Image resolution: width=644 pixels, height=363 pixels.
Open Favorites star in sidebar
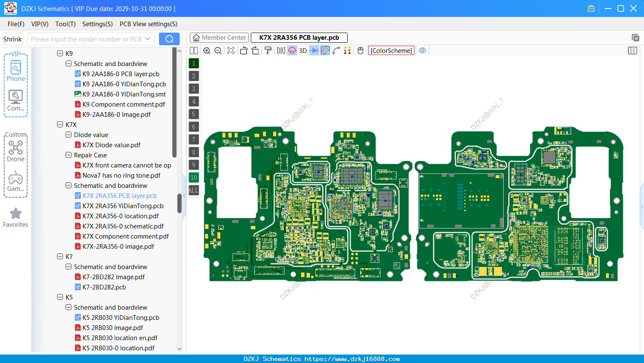click(x=16, y=217)
